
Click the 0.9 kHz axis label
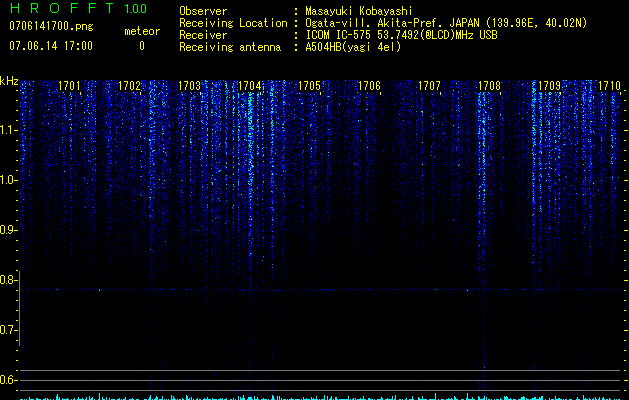(x=8, y=230)
